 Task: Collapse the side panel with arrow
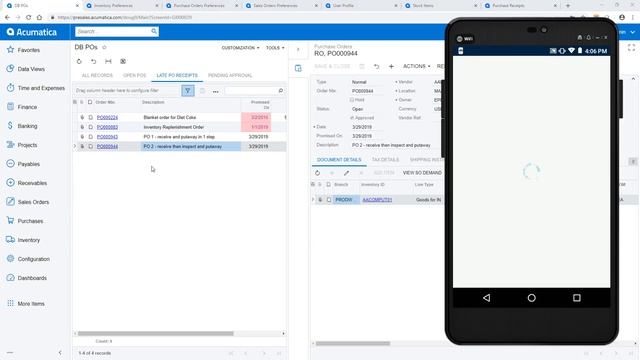click(x=298, y=49)
